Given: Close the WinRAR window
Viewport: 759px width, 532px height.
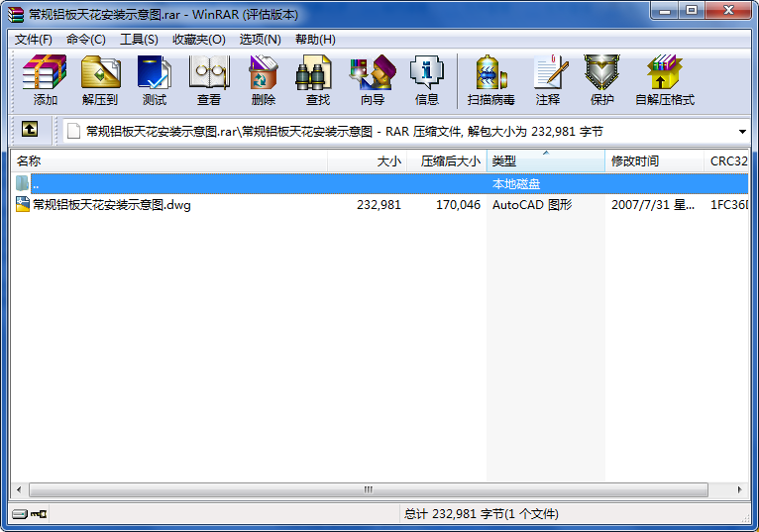Looking at the screenshot, I should click(x=728, y=11).
